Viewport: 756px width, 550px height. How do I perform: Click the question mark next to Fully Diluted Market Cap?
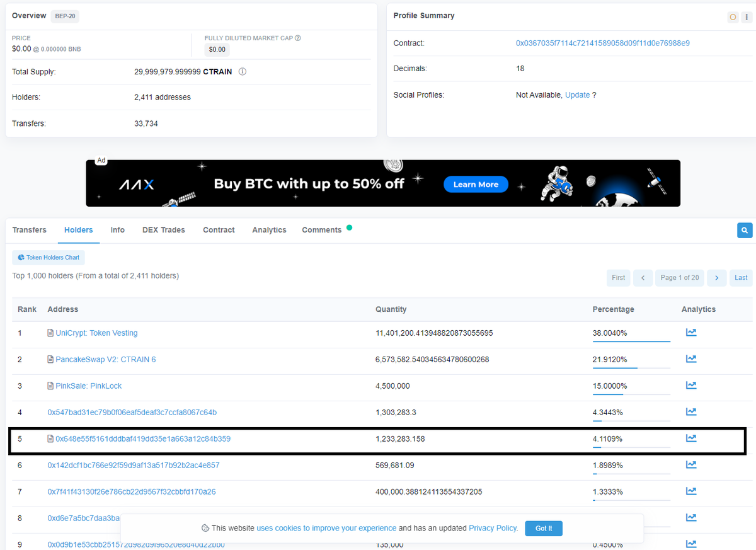297,38
